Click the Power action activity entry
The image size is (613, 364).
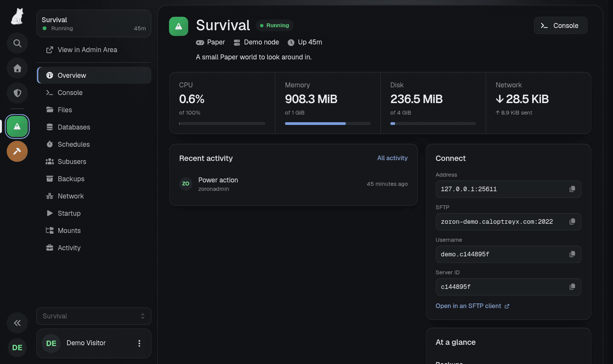(293, 184)
